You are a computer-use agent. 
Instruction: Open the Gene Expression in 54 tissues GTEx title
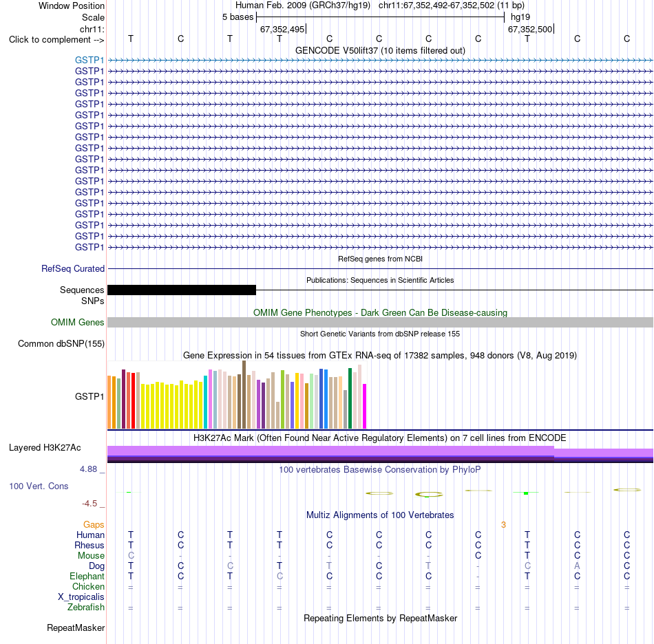380,355
